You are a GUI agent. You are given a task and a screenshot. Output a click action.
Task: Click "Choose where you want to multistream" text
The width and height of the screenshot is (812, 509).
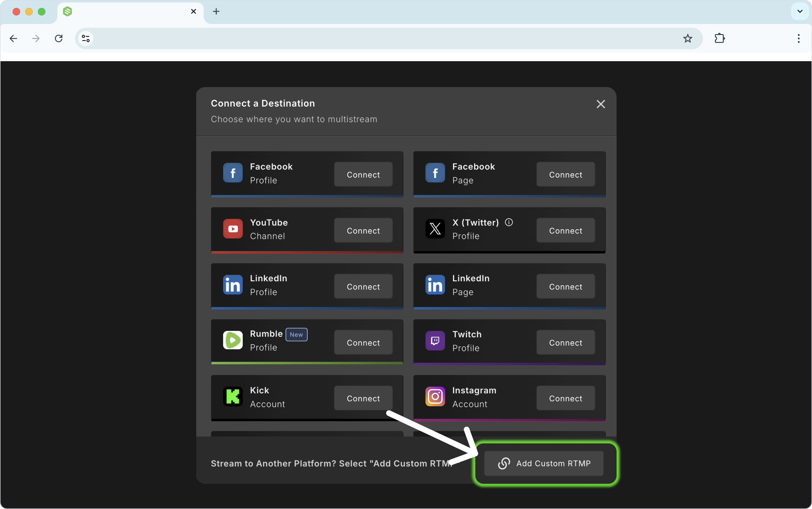[x=294, y=119]
